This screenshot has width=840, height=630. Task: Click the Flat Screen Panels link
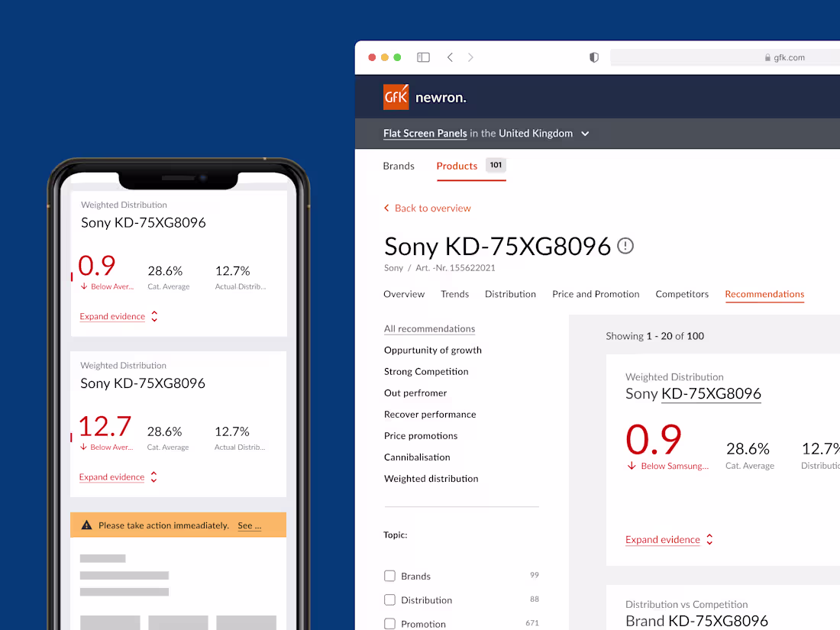[x=425, y=134]
